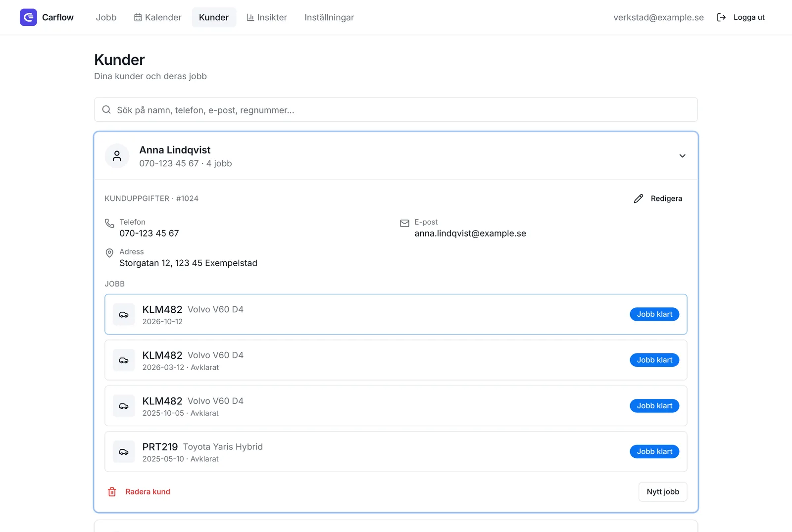This screenshot has width=792, height=532.
Task: Open the KLM482 job dated 2026-10-12
Action: (396, 314)
